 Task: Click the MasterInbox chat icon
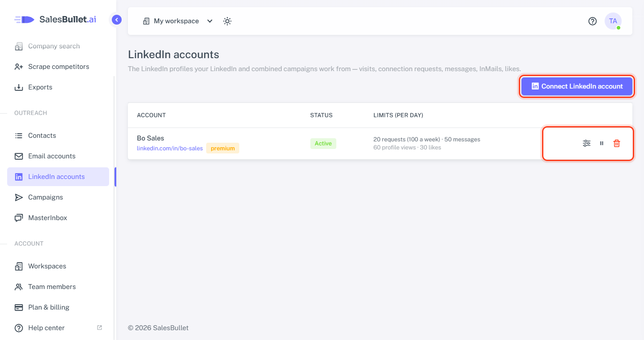[x=19, y=218]
